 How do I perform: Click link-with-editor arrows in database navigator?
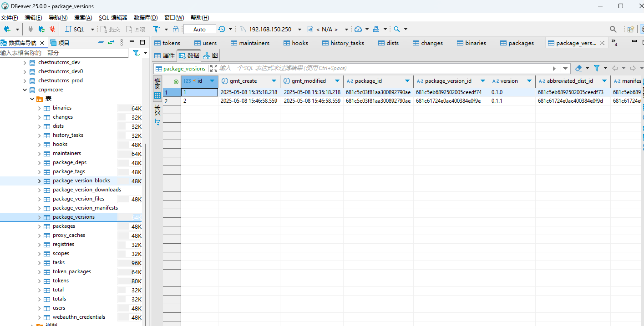click(x=111, y=42)
